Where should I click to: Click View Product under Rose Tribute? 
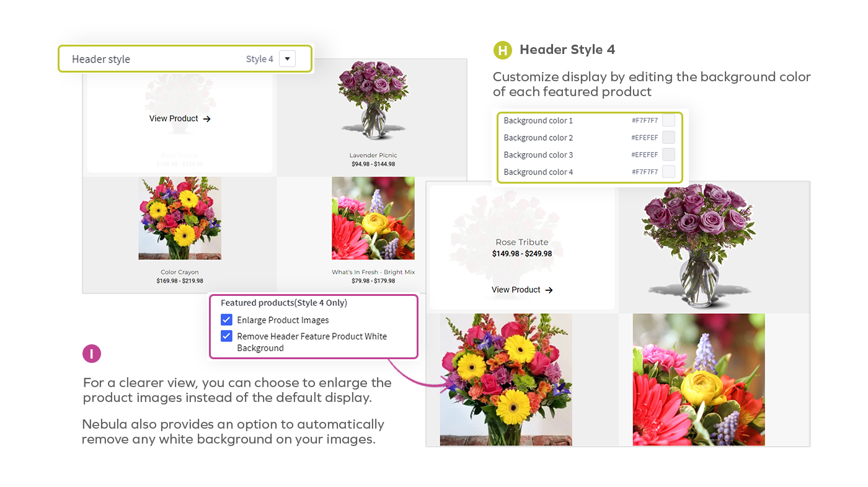(516, 290)
